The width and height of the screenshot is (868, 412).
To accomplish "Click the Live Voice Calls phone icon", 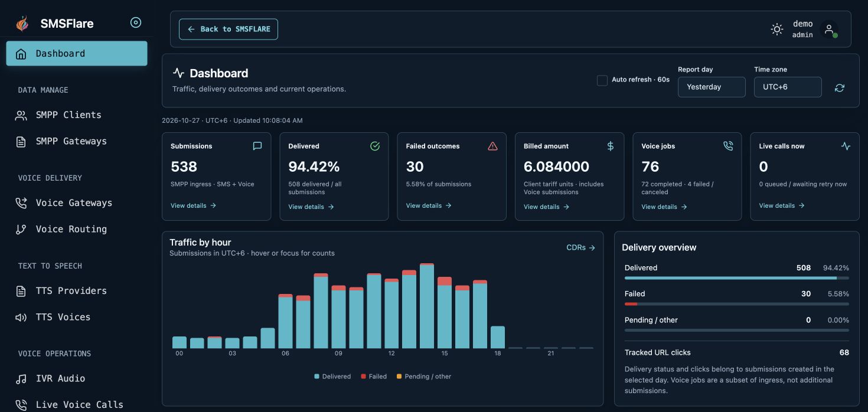I will tap(21, 405).
